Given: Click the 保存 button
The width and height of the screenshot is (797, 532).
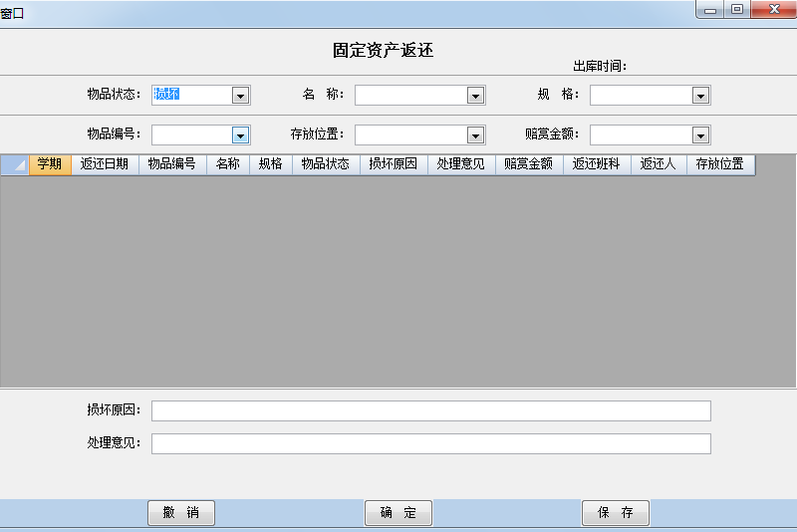Looking at the screenshot, I should click(615, 513).
